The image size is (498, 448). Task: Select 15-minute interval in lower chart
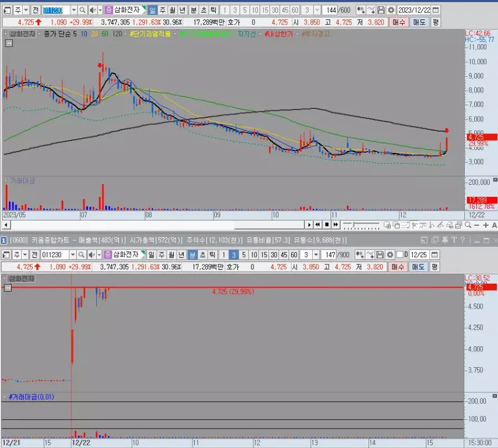pyautogui.click(x=264, y=254)
